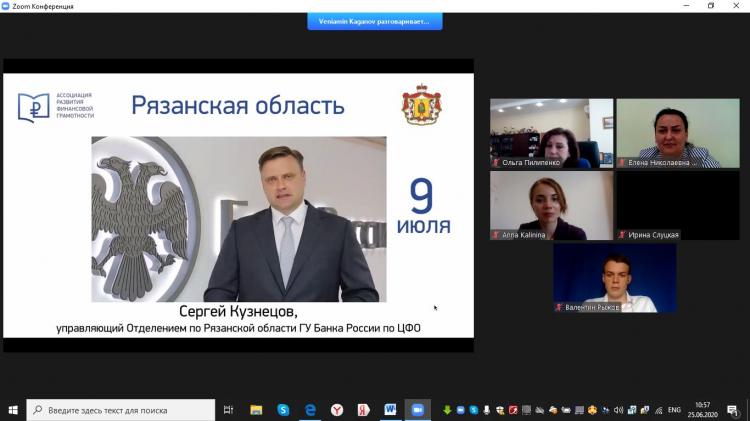
Task: Open the clock showing 10:57
Action: tap(703, 410)
